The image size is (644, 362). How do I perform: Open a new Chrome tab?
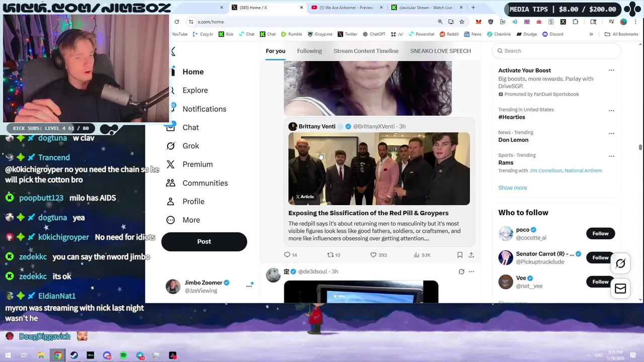pos(473,8)
